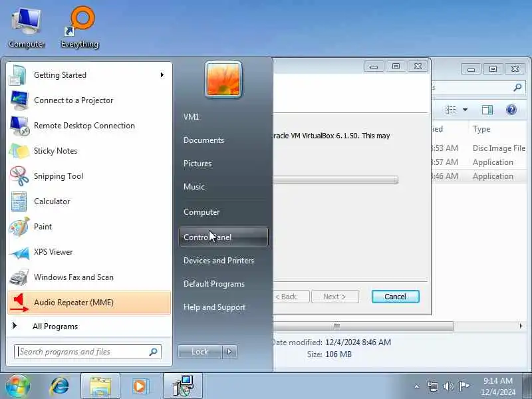Click Explorer search magnifier icon
The height and width of the screenshot is (399, 532).
point(517,88)
